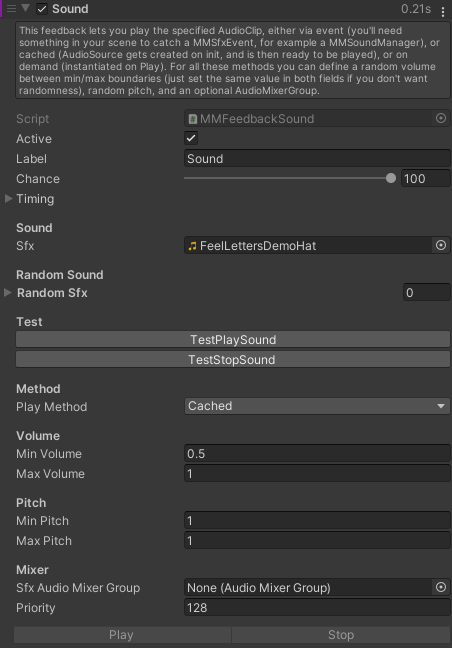Open the Play Method dropdown

[317, 406]
